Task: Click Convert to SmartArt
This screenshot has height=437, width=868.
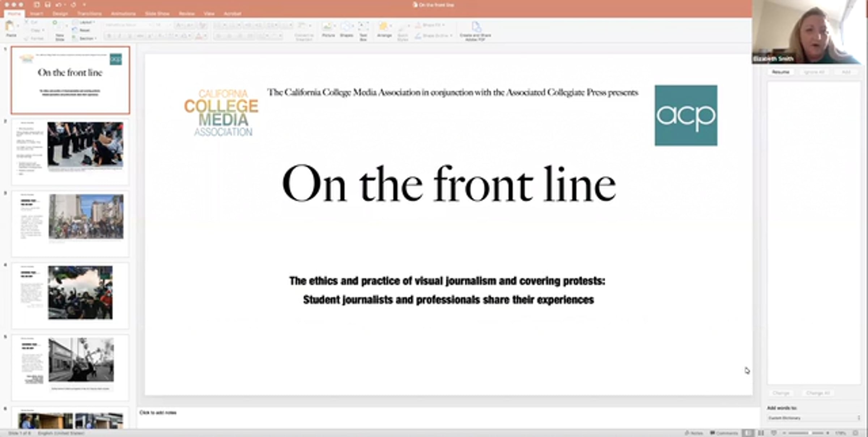Action: point(304,31)
